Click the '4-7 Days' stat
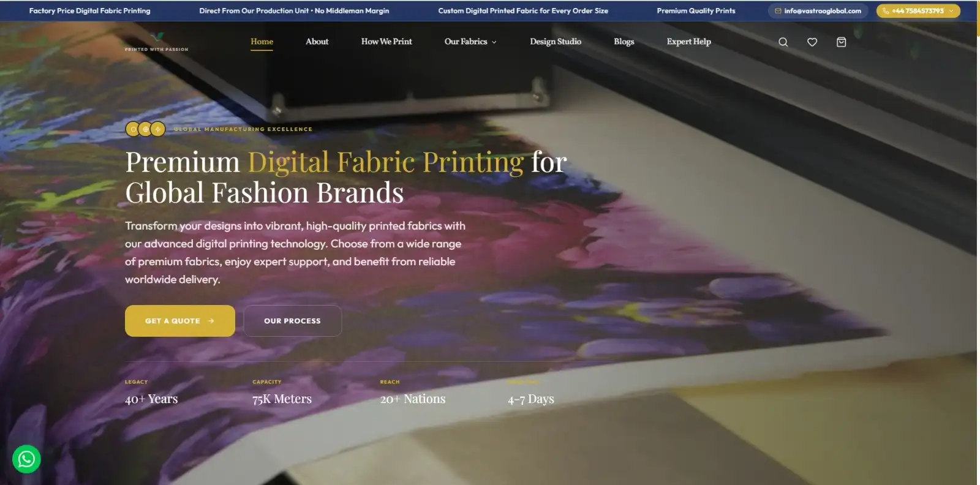Screen dimensions: 980x485 pos(530,399)
